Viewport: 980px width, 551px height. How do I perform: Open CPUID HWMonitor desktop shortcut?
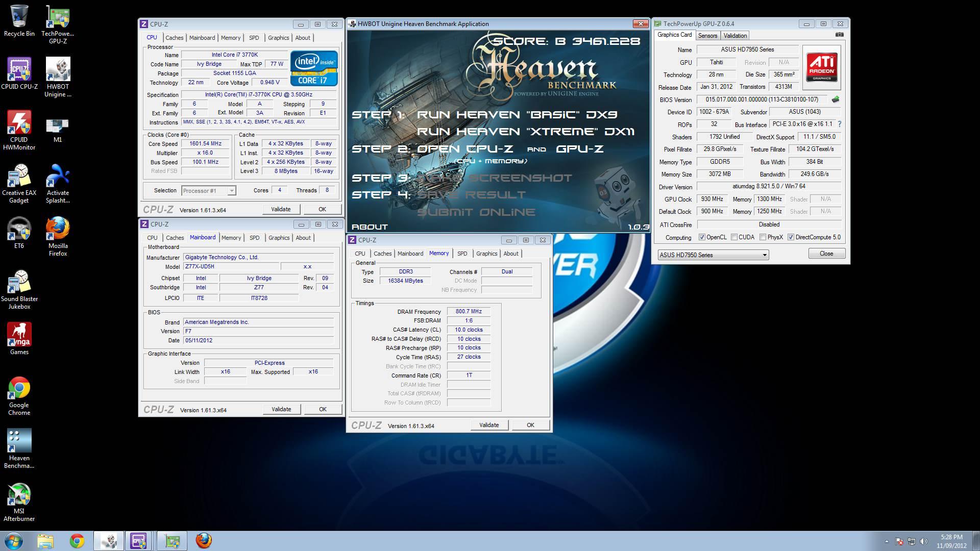[x=19, y=131]
